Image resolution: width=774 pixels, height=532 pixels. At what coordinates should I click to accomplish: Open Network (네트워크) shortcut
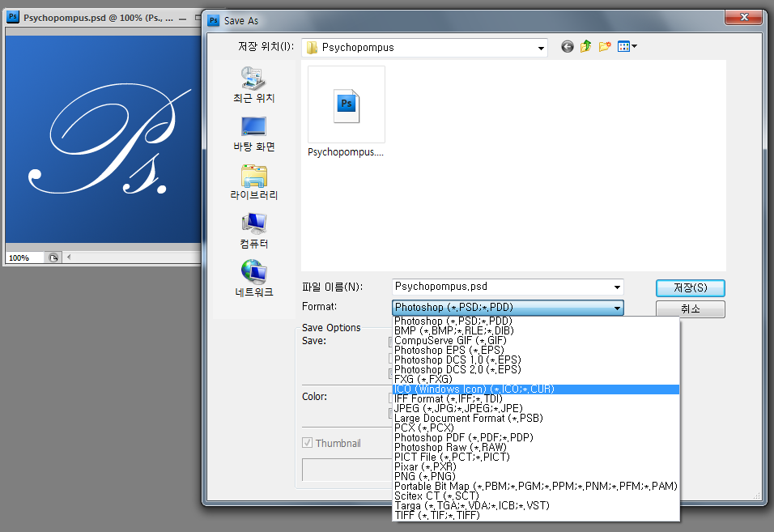[253, 279]
